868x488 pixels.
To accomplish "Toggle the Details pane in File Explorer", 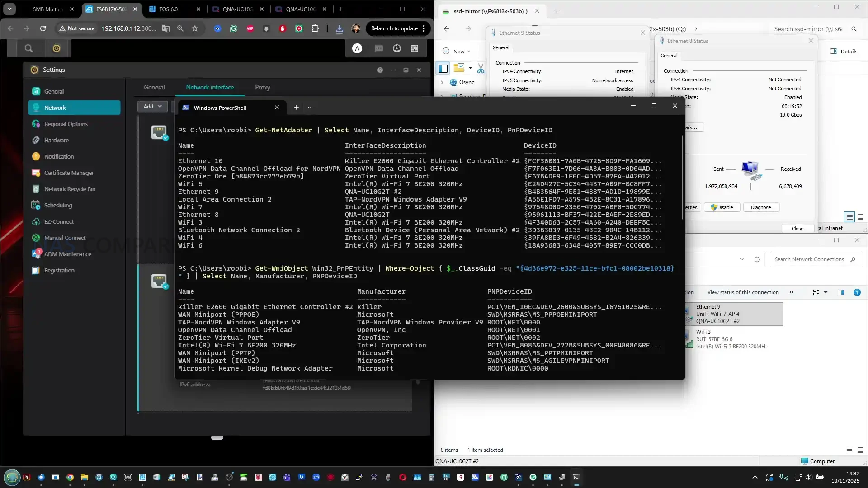I will pyautogui.click(x=844, y=51).
